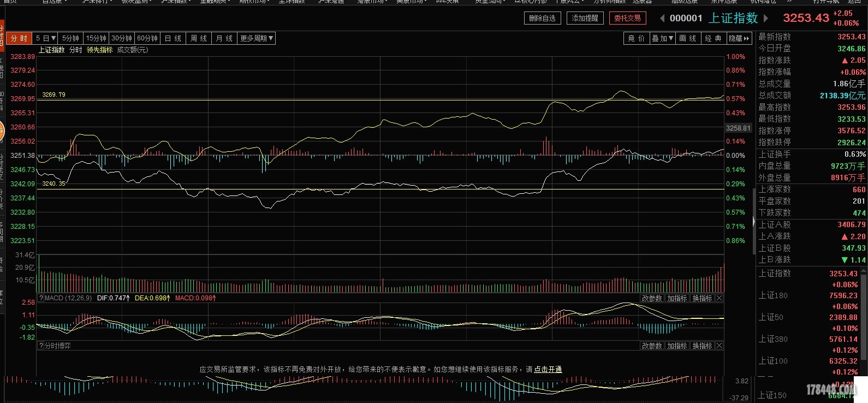Click 改参数 in the MACD panel
The height and width of the screenshot is (403, 868).
tap(652, 298)
